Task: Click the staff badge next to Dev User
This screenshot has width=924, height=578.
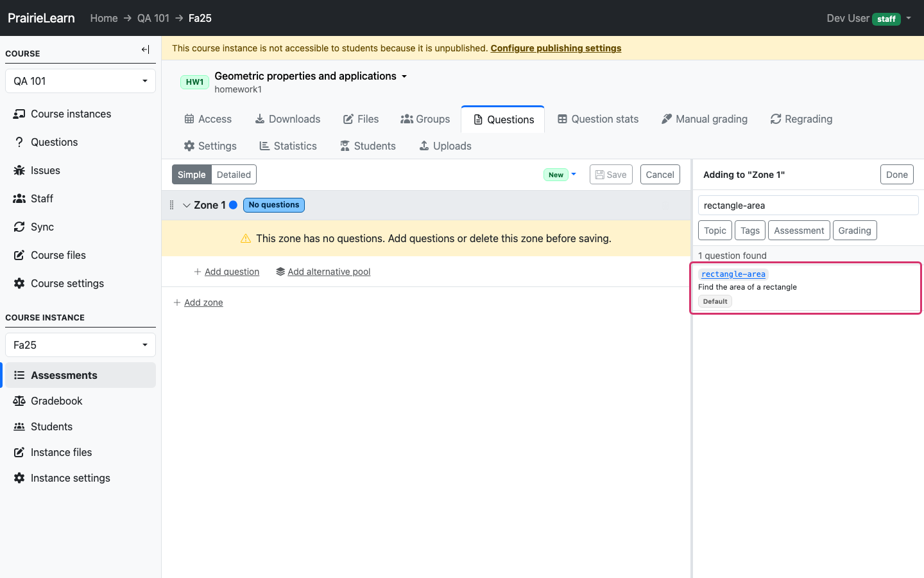Action: [886, 19]
